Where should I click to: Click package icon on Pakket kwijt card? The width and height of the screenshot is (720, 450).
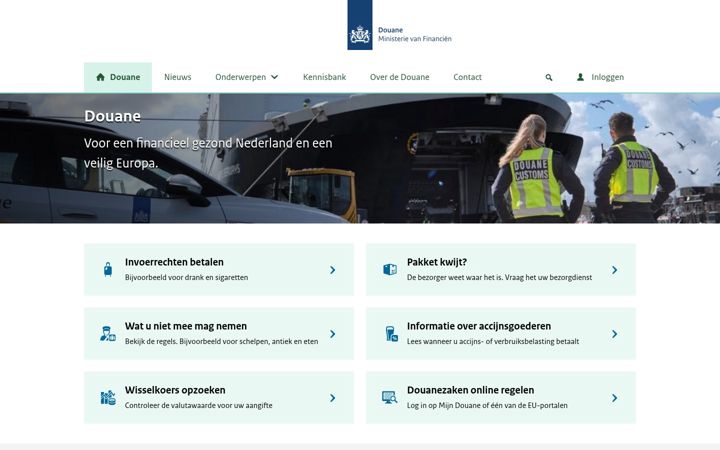[x=390, y=270]
